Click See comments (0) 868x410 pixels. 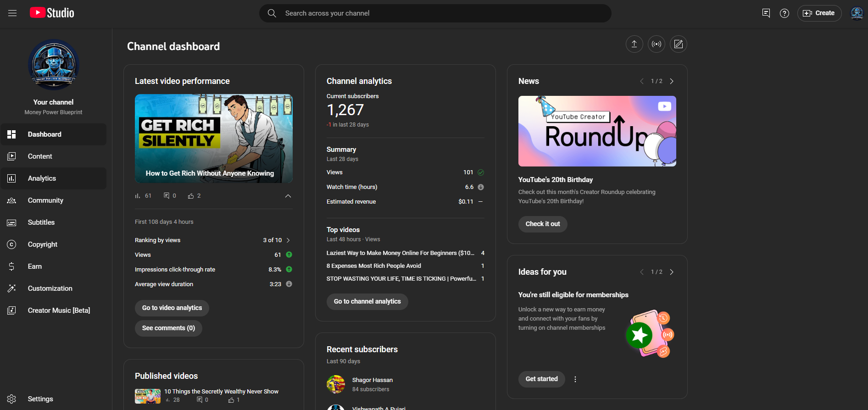pyautogui.click(x=168, y=328)
